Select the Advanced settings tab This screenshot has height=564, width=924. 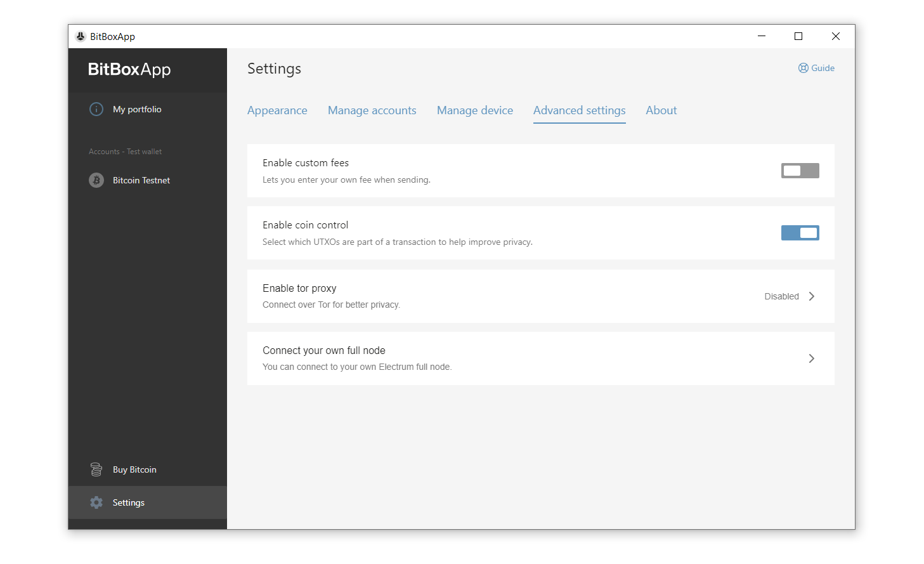pos(580,110)
